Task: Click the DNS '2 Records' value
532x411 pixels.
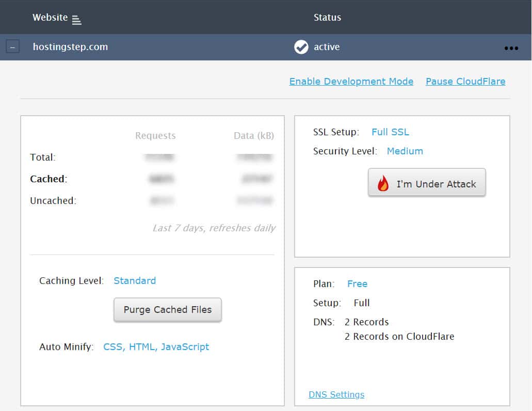Action: point(366,322)
